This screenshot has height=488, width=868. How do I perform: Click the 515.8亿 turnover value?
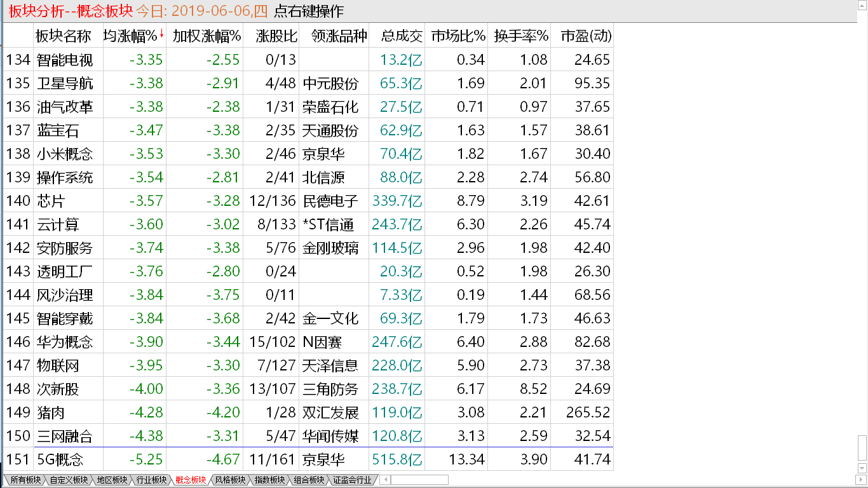[398, 459]
